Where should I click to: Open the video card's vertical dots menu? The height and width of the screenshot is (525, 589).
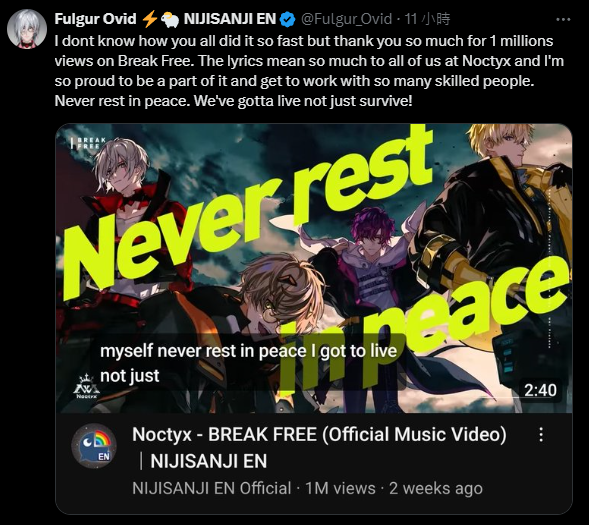(x=541, y=434)
